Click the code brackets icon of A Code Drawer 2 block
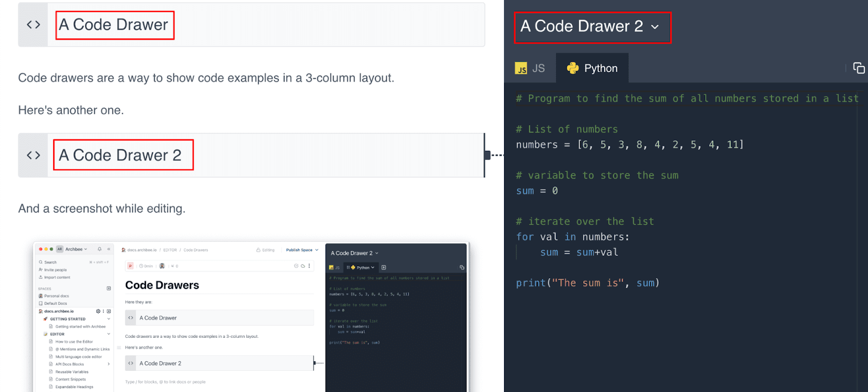The width and height of the screenshot is (868, 392). pyautogui.click(x=34, y=156)
